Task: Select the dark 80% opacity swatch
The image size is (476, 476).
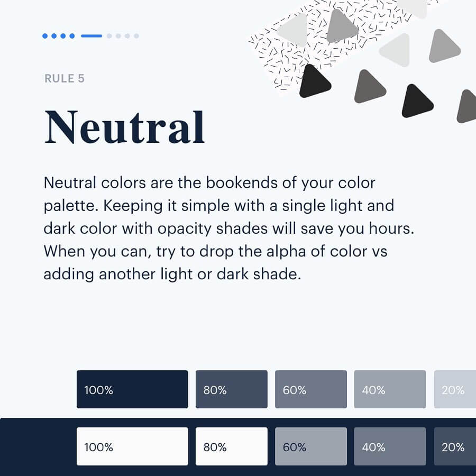Action: [232, 389]
